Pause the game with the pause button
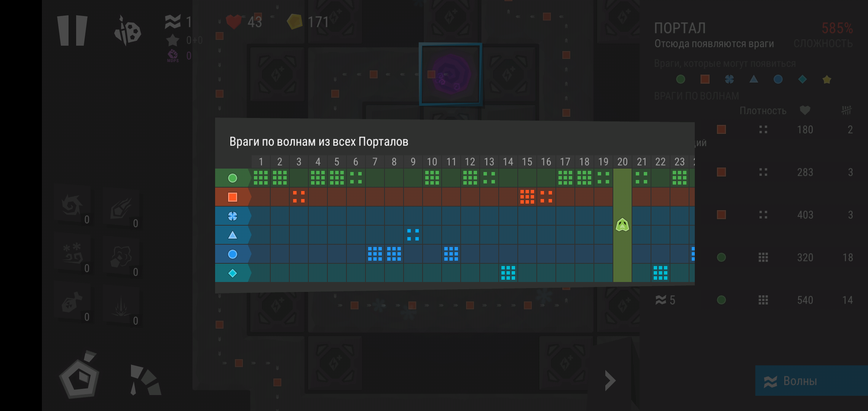 pyautogui.click(x=72, y=30)
